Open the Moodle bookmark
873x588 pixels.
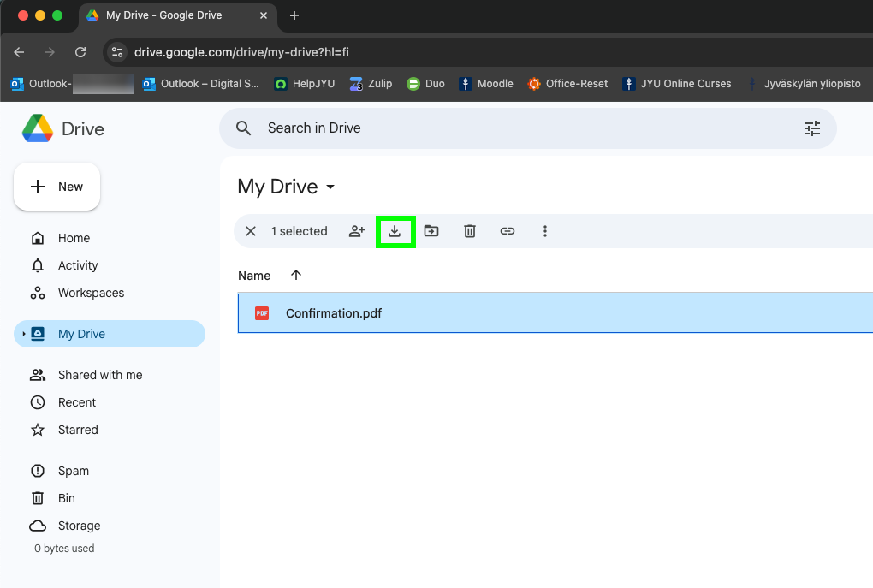(485, 84)
